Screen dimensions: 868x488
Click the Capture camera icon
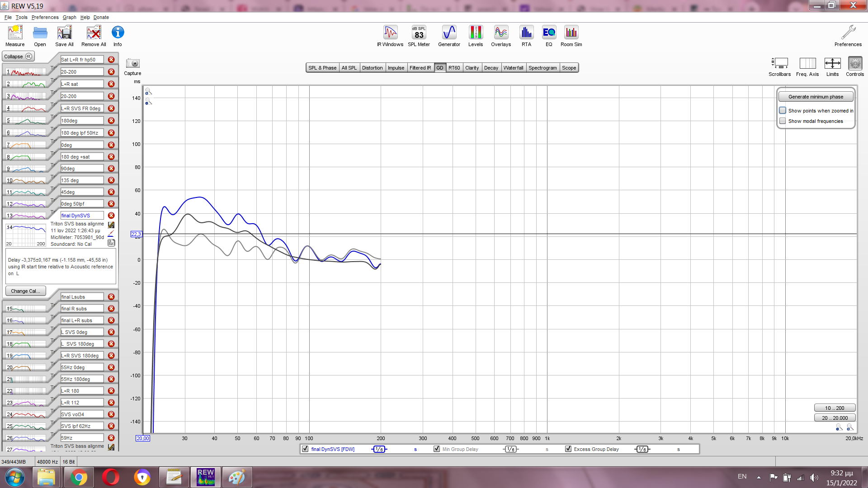pos(132,64)
